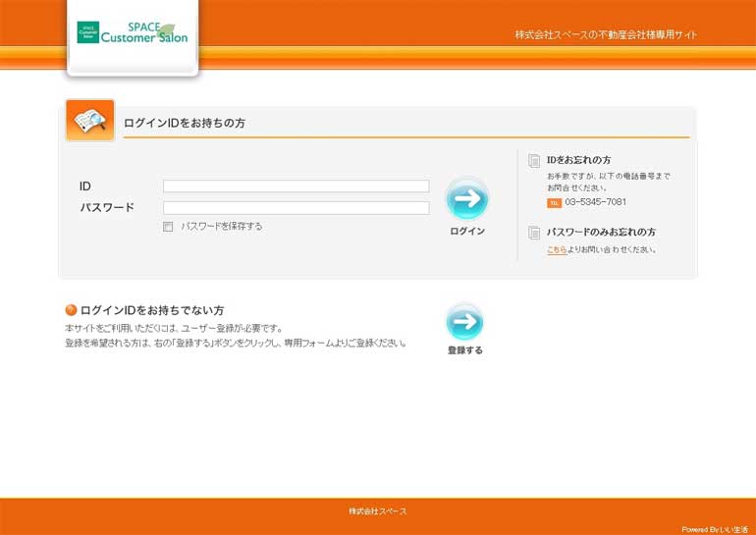Click the IDをお忘れの方 heading
The width and height of the screenshot is (756, 535).
(579, 160)
